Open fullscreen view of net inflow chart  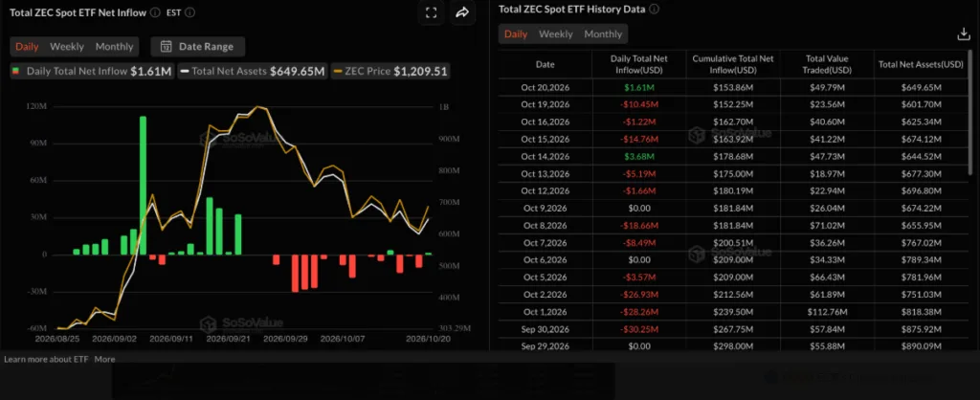click(x=431, y=12)
